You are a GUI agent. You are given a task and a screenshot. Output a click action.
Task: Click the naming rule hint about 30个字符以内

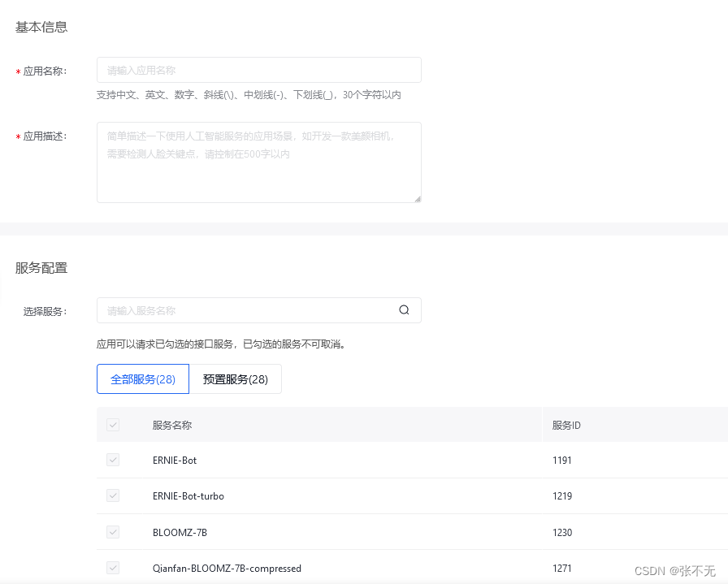(249, 95)
